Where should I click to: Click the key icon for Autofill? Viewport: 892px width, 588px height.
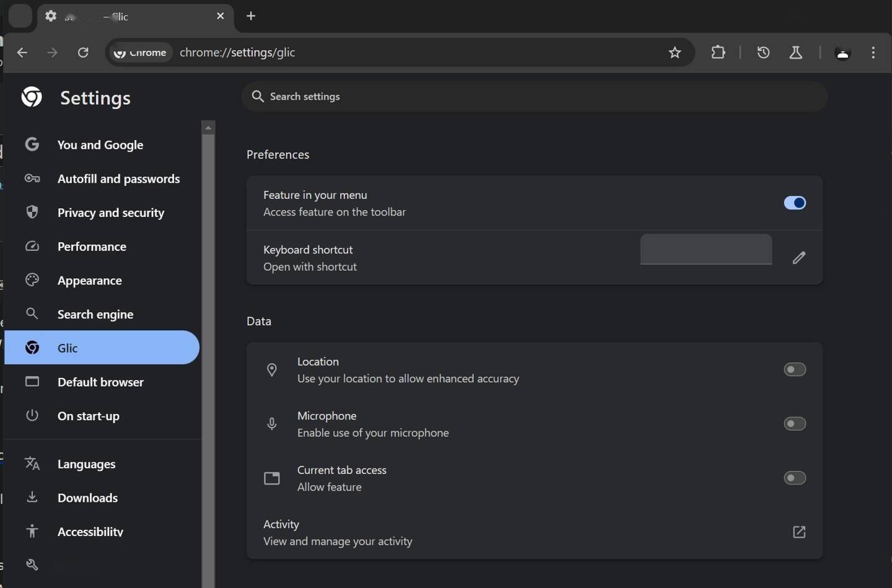coord(32,178)
